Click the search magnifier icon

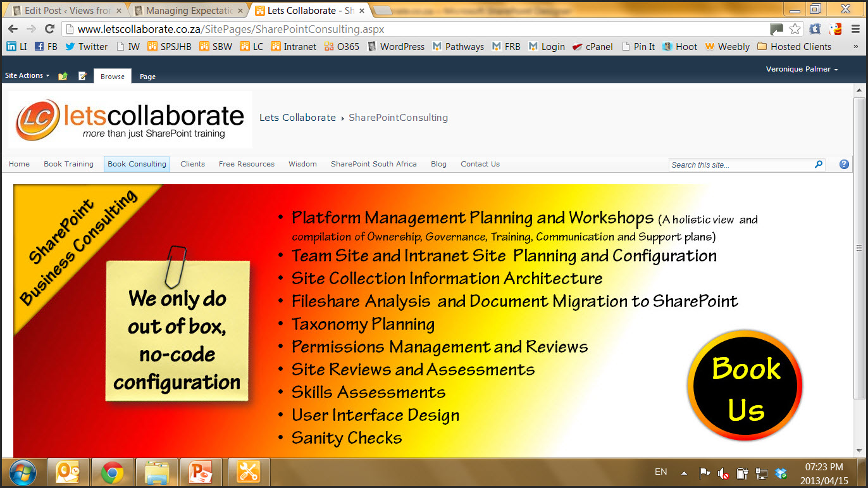click(819, 165)
